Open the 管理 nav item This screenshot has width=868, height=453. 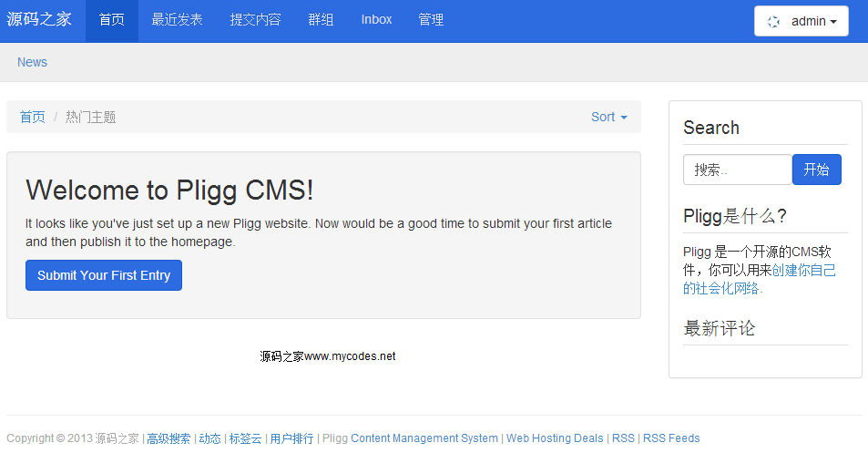(x=431, y=20)
